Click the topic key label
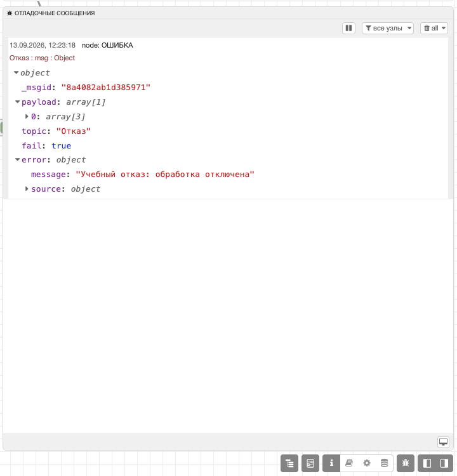 tap(34, 131)
